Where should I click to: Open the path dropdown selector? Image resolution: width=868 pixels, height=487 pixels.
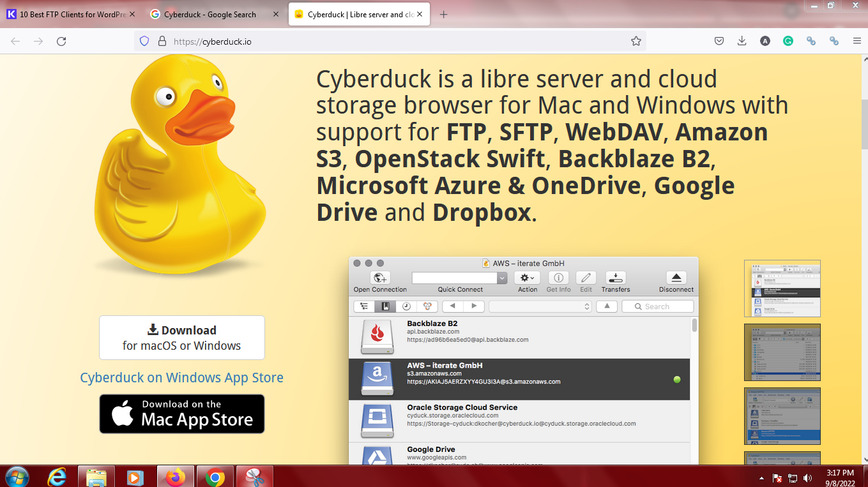(540, 306)
